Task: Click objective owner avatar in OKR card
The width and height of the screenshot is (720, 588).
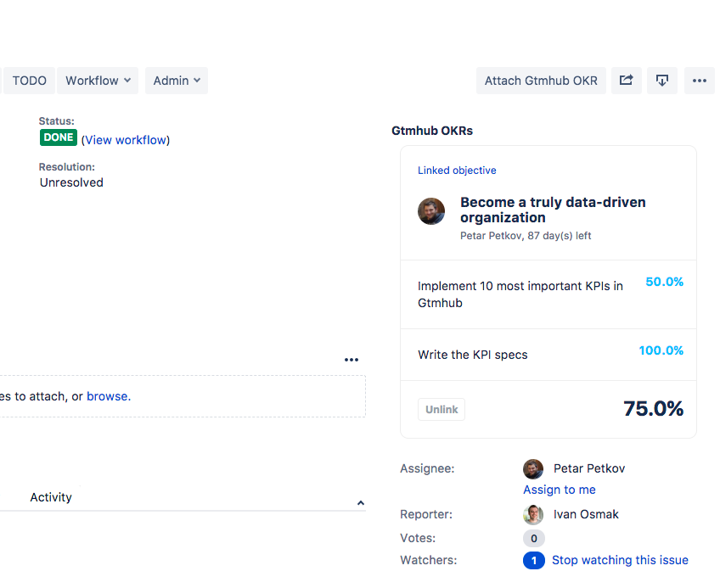Action: coord(431,211)
